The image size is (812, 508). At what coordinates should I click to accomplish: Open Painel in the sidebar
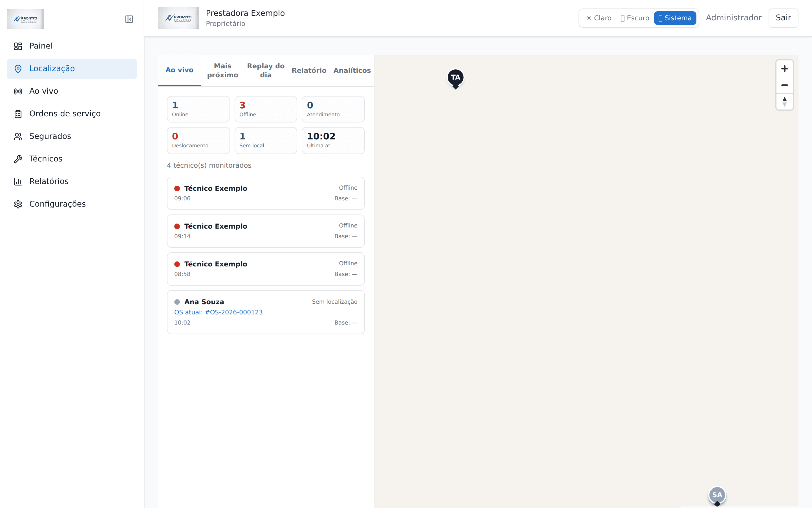coord(72,46)
